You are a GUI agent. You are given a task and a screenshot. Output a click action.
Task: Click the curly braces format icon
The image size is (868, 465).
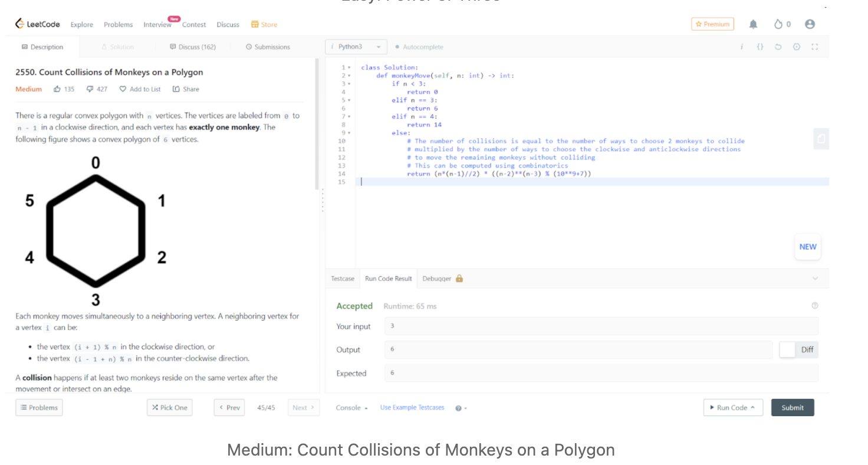[x=760, y=47]
